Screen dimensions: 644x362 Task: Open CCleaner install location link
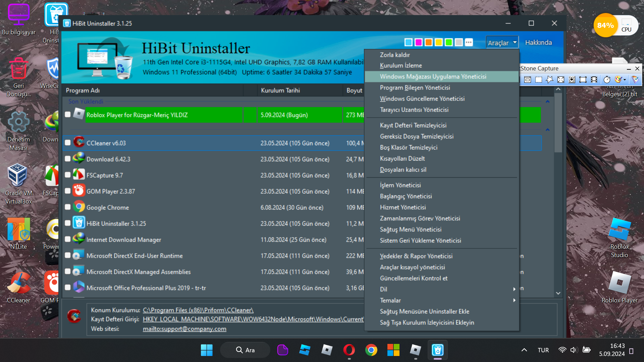(198, 310)
